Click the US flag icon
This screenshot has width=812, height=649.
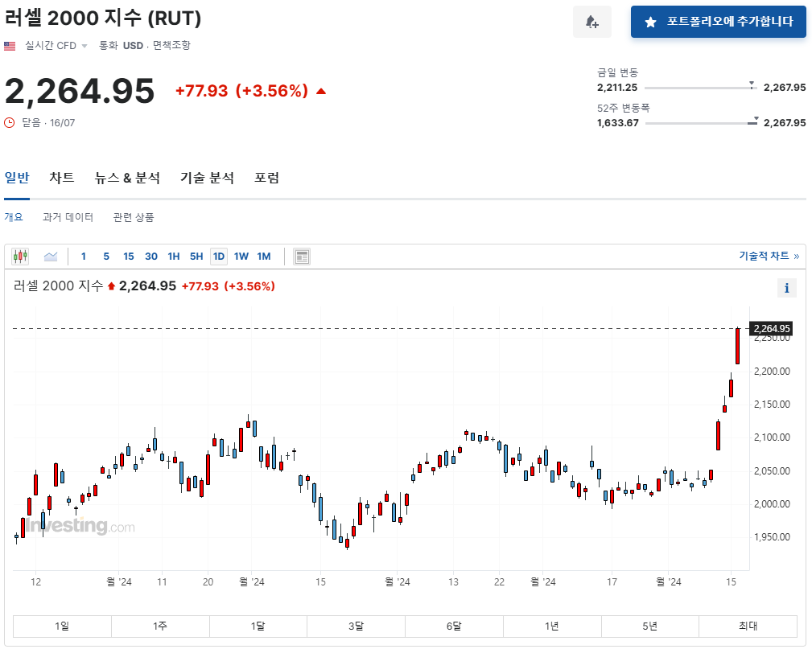(x=10, y=46)
